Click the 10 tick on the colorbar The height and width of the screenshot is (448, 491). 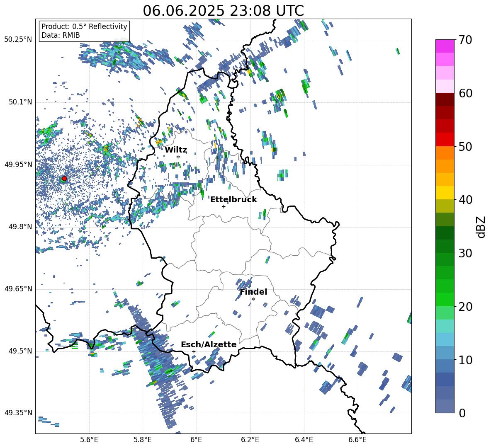[465, 360]
